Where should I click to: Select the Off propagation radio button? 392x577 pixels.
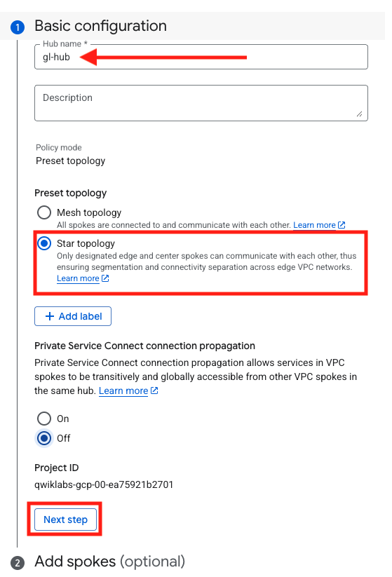(44, 438)
